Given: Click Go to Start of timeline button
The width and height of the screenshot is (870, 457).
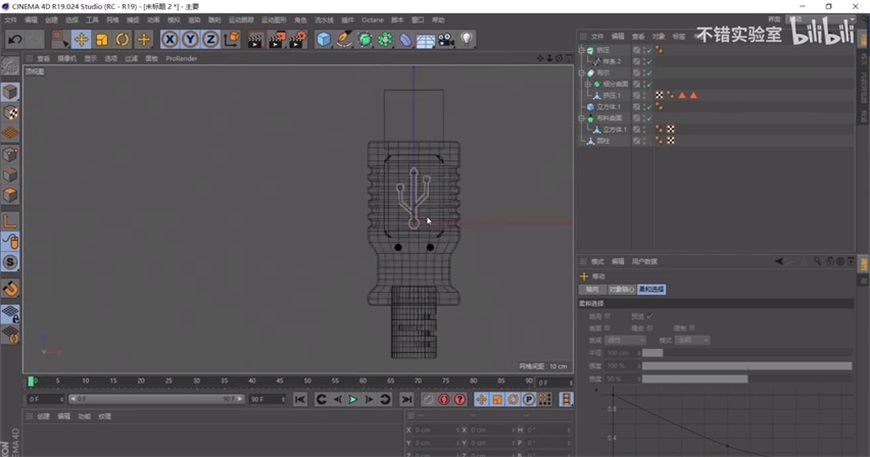Looking at the screenshot, I should [300, 399].
